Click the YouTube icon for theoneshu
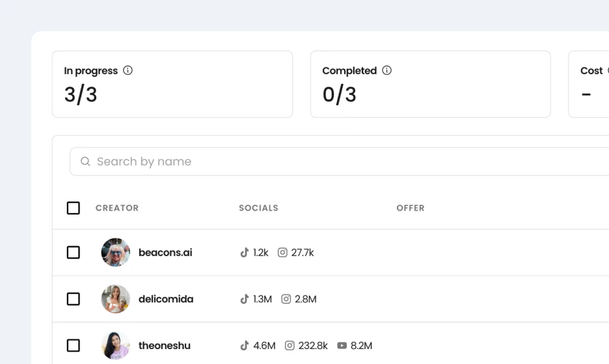Viewport: 609px width, 364px height. [342, 346]
